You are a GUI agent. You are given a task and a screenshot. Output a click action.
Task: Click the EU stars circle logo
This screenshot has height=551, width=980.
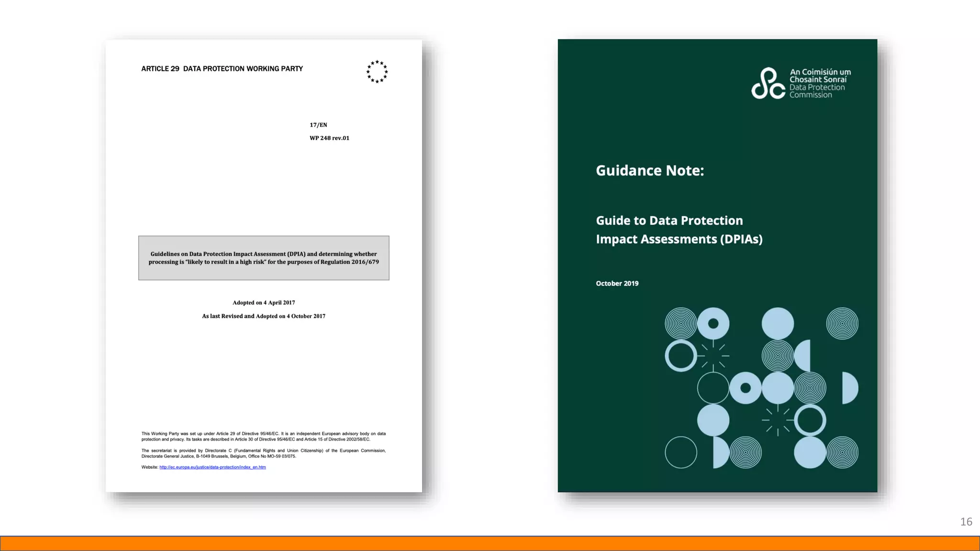[x=377, y=72]
